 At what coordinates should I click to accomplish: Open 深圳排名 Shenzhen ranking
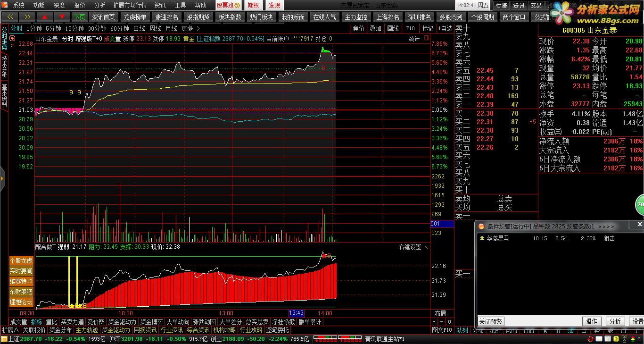[419, 17]
